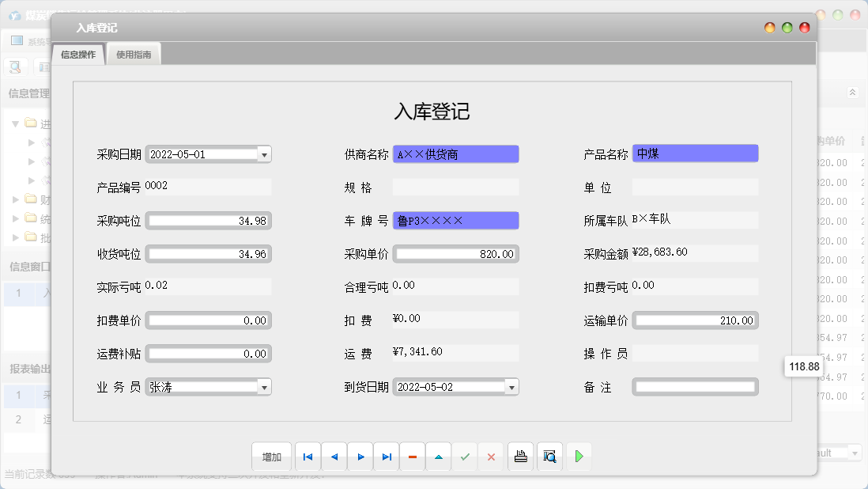This screenshot has height=489, width=868.
Task: Open the Default dropdown at bottom right
Action: (x=855, y=453)
